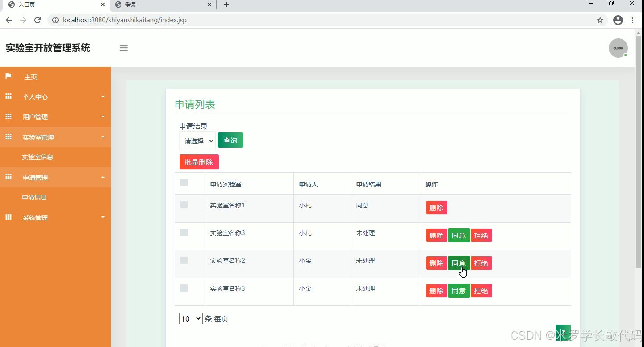Check the checkbox for the 实验室名称1 row
Viewport: 644px width, 347px height.
[184, 204]
